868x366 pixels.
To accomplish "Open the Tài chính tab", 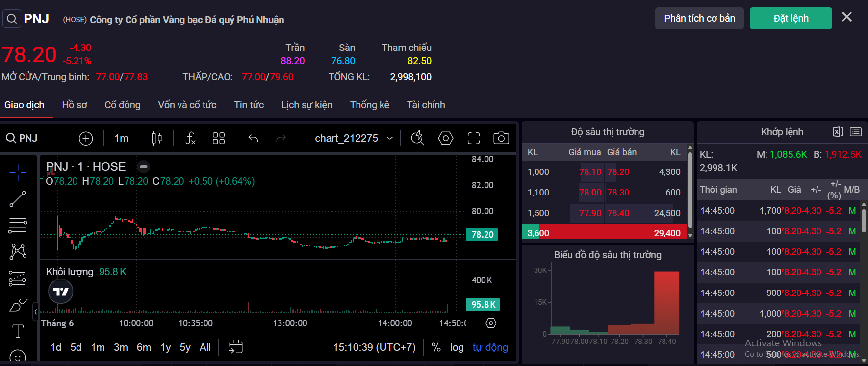I will click(x=426, y=105).
